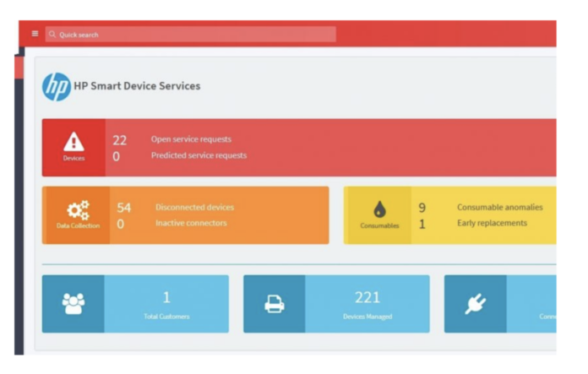
Task: Click the 221 Devices Managed value
Action: (x=367, y=297)
